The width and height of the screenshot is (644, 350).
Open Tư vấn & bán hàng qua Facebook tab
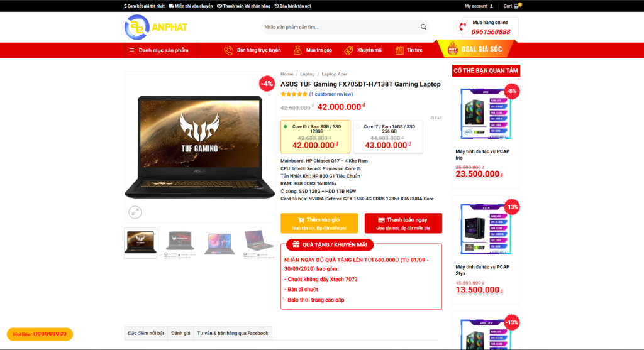pos(233,333)
